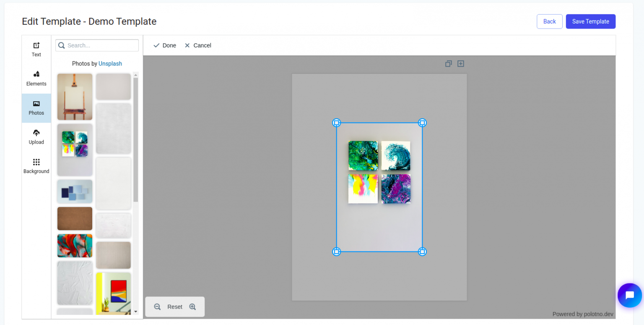Focus the photo Search field

(97, 45)
